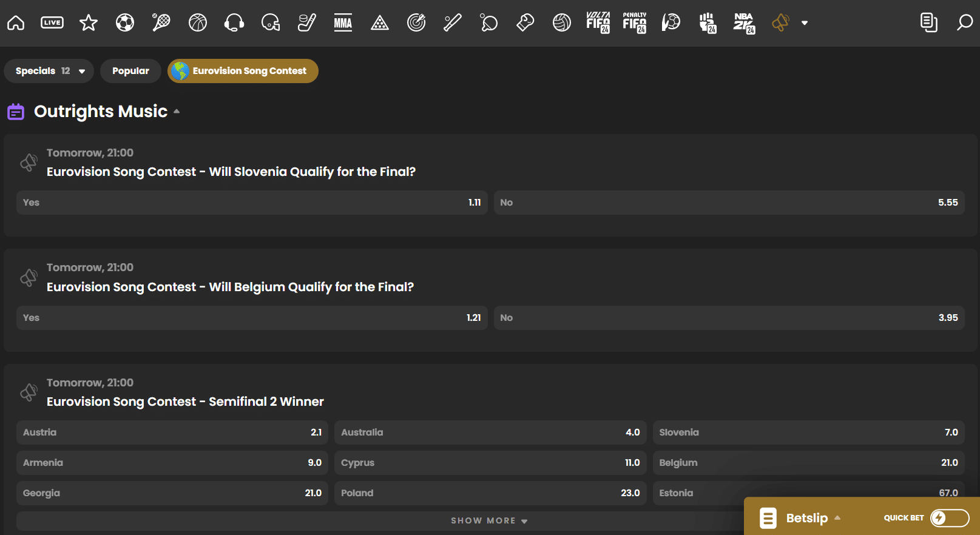This screenshot has width=980, height=535.
Task: Bet No 3.95 on Belgium qualifying
Action: pos(729,318)
